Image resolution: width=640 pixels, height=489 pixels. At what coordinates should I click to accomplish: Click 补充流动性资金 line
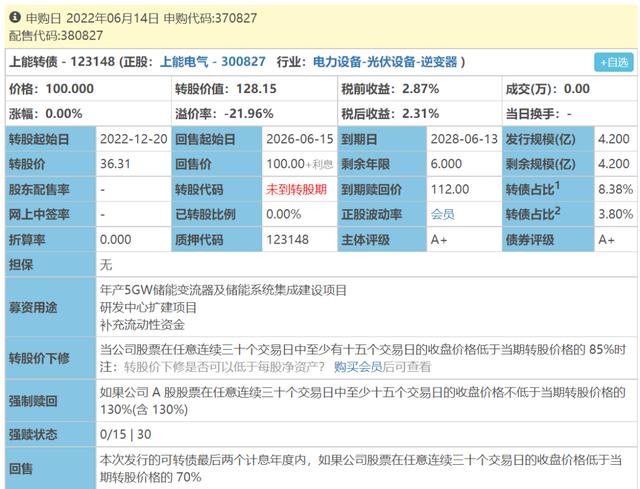tap(142, 325)
